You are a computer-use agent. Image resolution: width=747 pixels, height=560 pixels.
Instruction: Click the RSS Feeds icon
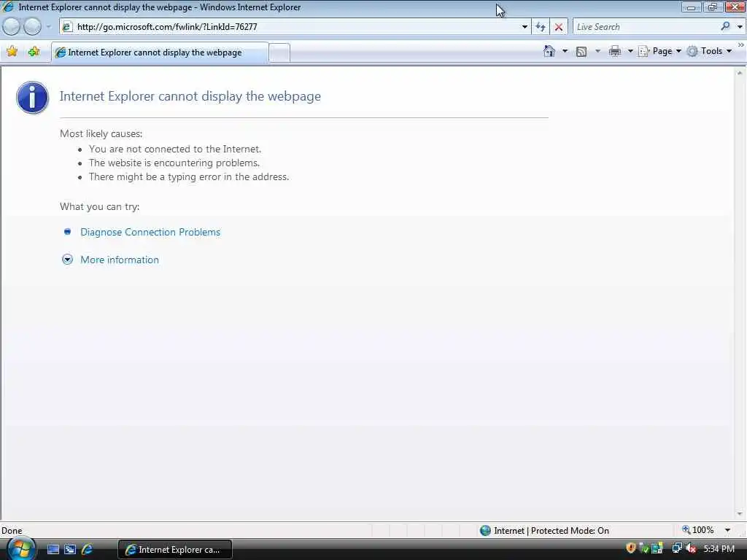click(x=581, y=52)
